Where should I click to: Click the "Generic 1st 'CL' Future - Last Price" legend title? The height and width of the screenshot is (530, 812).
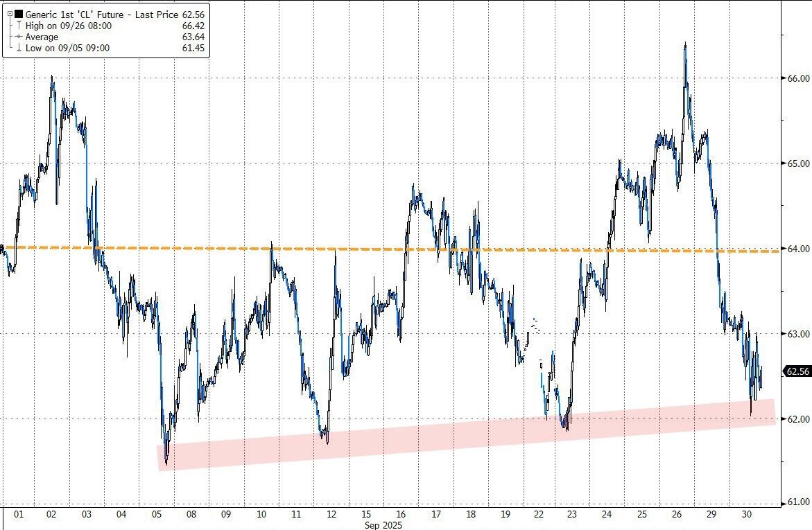tap(101, 15)
